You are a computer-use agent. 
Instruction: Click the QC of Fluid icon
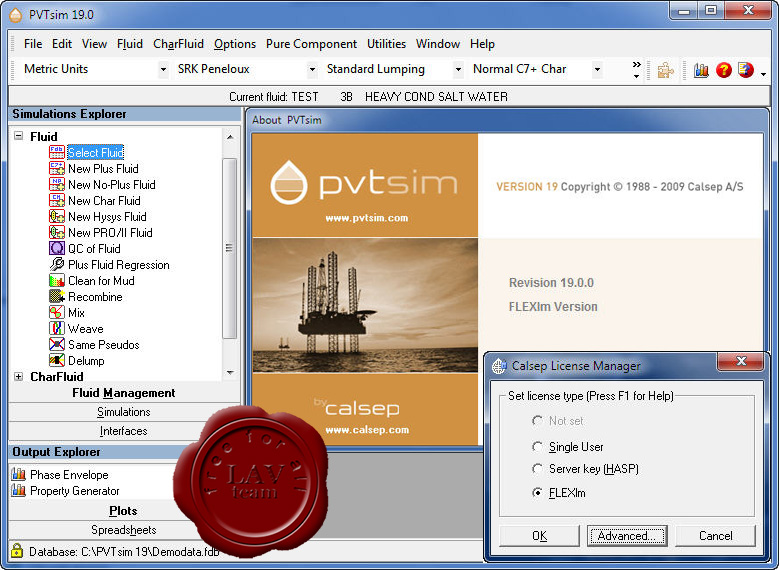coord(57,248)
